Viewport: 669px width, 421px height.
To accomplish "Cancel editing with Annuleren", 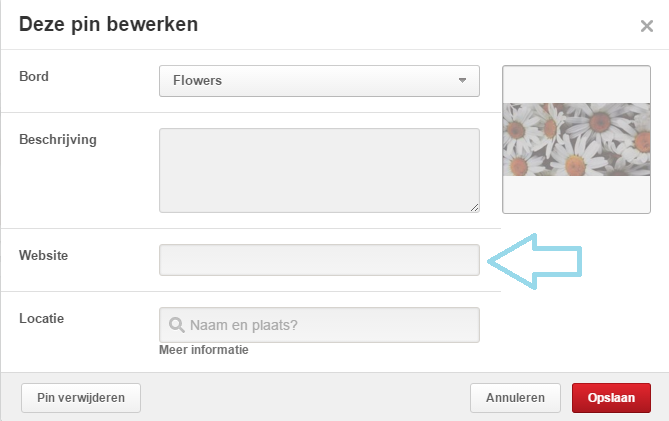I will 515,398.
